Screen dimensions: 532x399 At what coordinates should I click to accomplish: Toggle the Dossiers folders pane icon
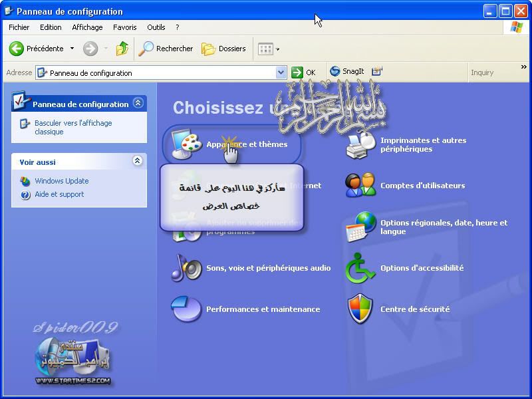[208, 49]
